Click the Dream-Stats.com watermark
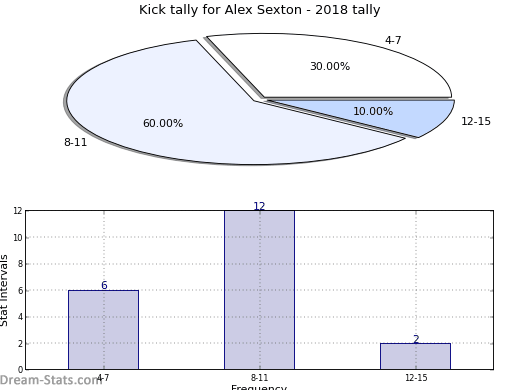The width and height of the screenshot is (520, 390). click(51, 380)
